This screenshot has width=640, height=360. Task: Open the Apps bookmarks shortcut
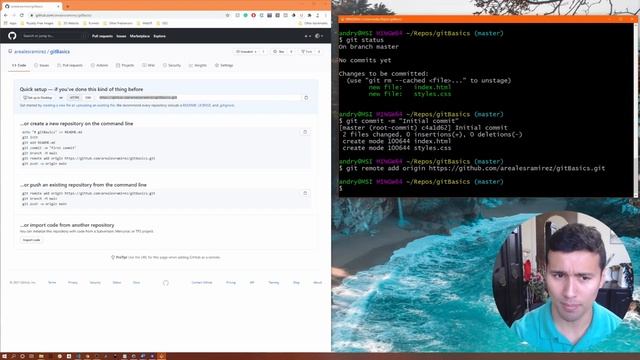[x=11, y=23]
